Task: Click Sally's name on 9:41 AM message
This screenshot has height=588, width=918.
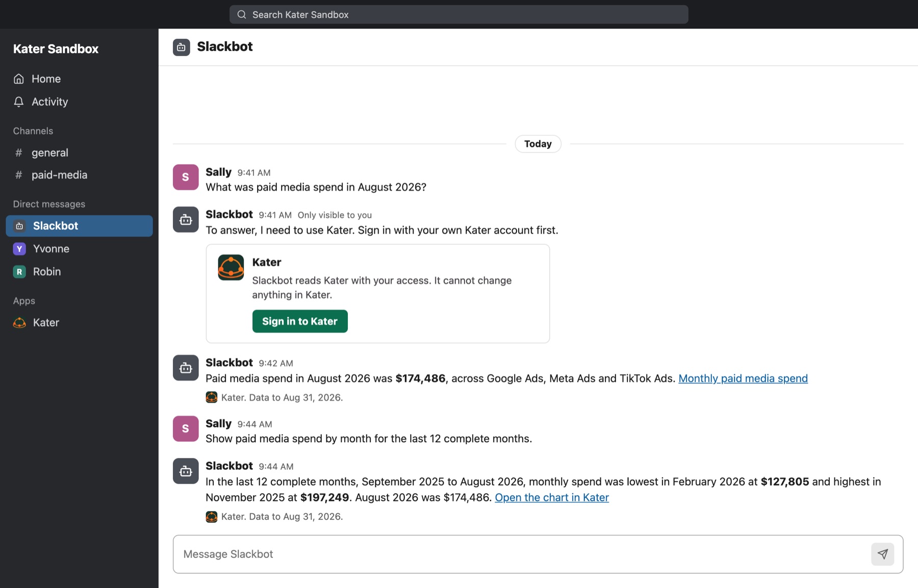Action: (218, 172)
